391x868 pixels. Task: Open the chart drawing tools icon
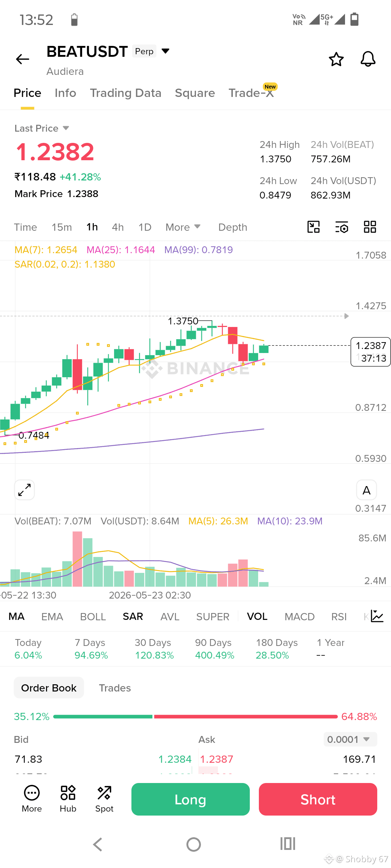point(314,227)
